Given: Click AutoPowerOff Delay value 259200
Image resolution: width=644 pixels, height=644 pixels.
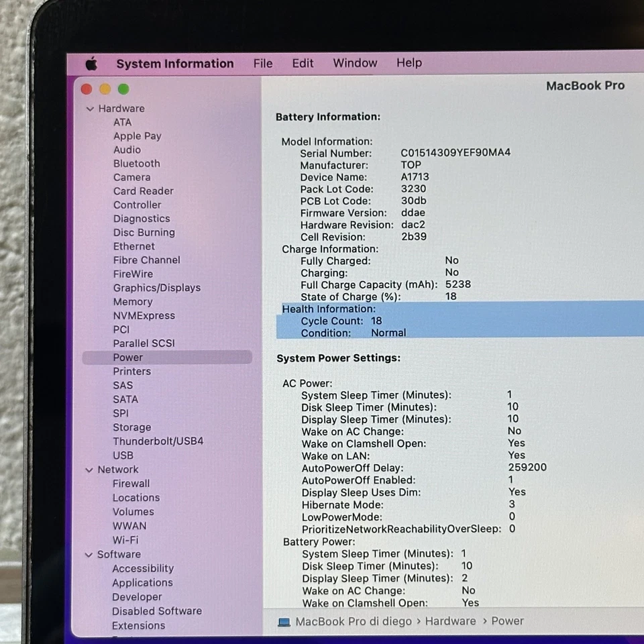Looking at the screenshot, I should coord(527,468).
